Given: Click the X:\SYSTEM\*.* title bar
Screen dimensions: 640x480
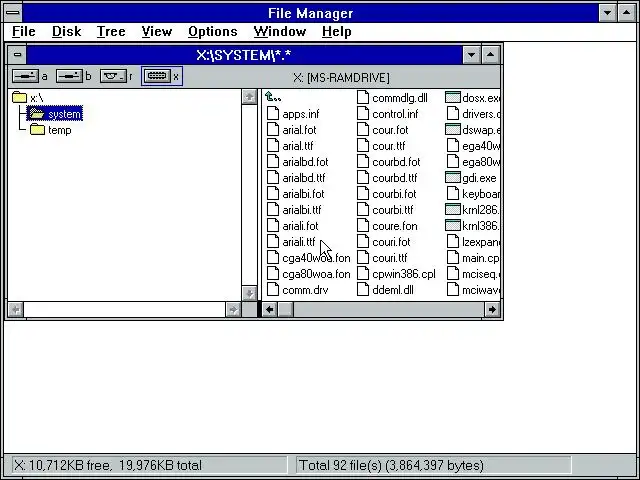Looking at the screenshot, I should (244, 55).
